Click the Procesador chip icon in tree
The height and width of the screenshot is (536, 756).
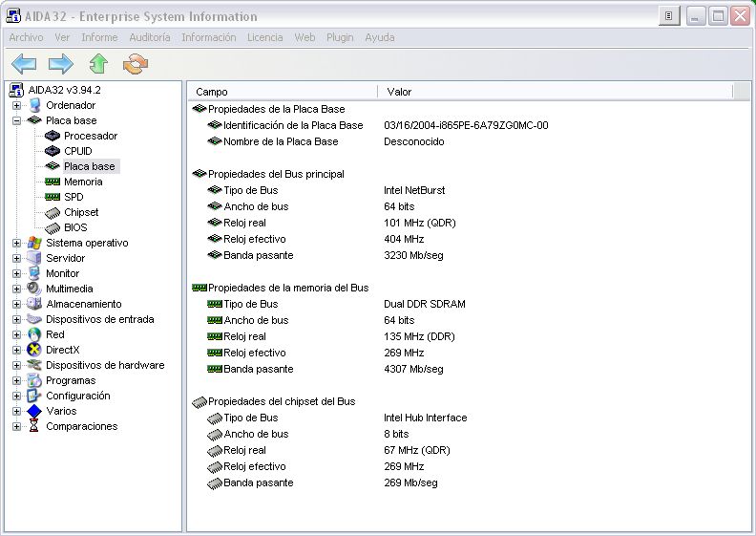pos(52,136)
